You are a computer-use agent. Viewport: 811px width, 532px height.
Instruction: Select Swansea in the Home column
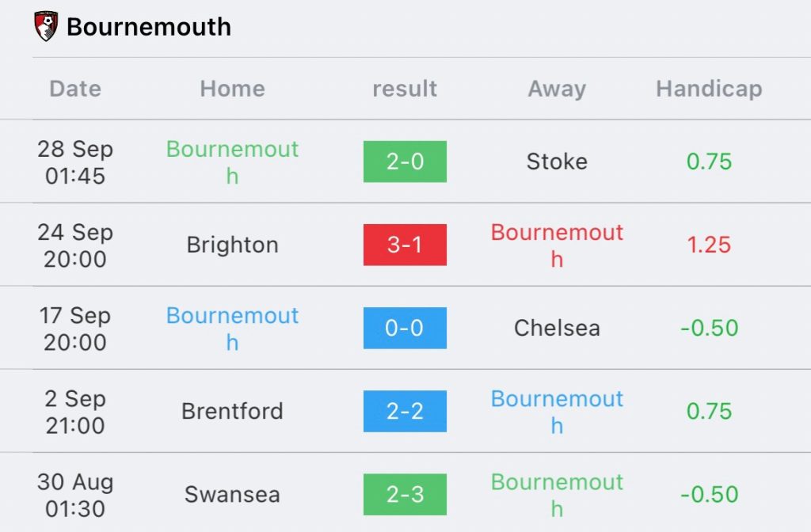pos(232,494)
